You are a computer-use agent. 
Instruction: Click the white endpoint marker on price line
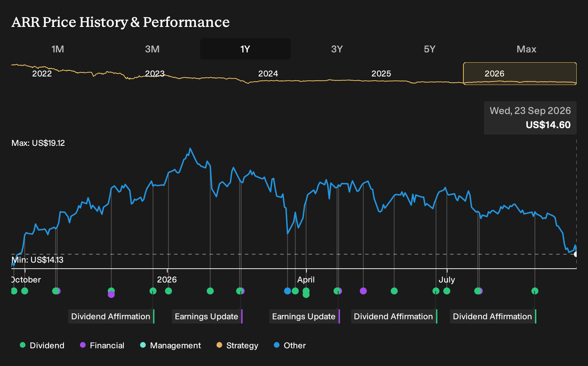pyautogui.click(x=576, y=254)
